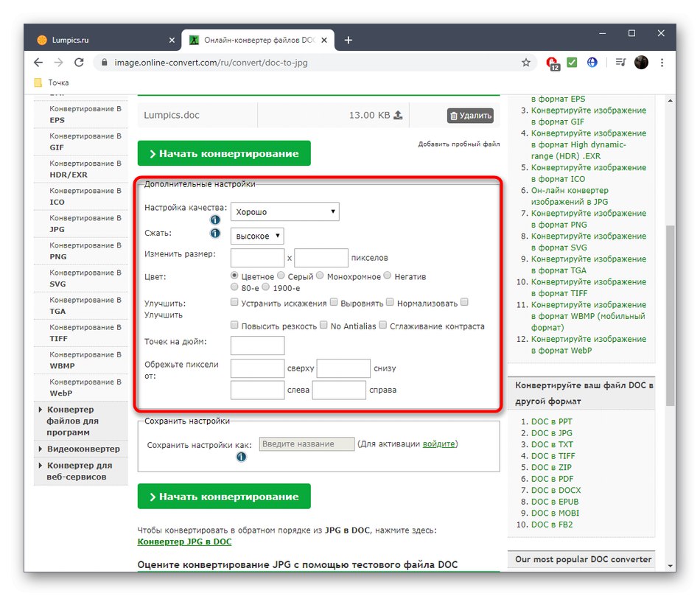Open the Конвертер JPG в DOC link

pyautogui.click(x=184, y=541)
